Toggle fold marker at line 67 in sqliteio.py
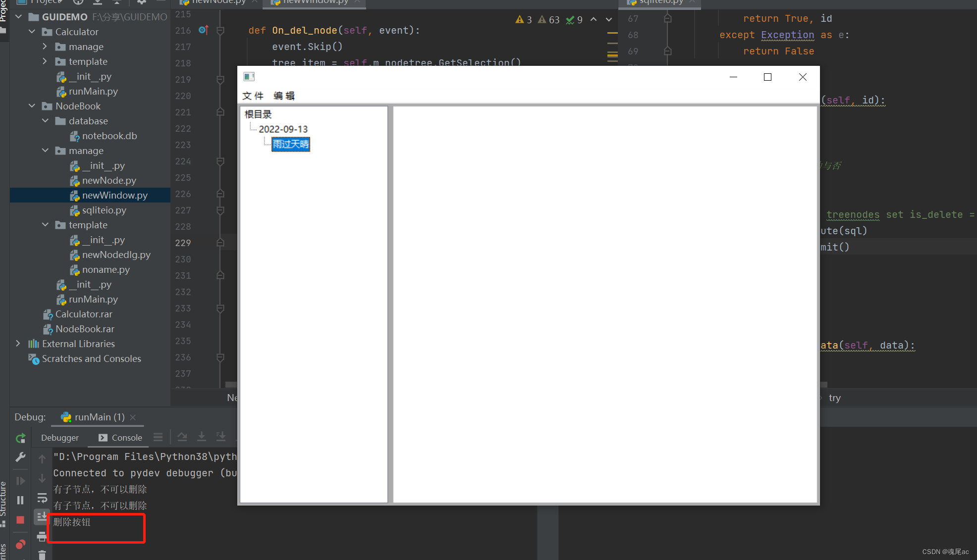The width and height of the screenshot is (977, 560). 667,19
